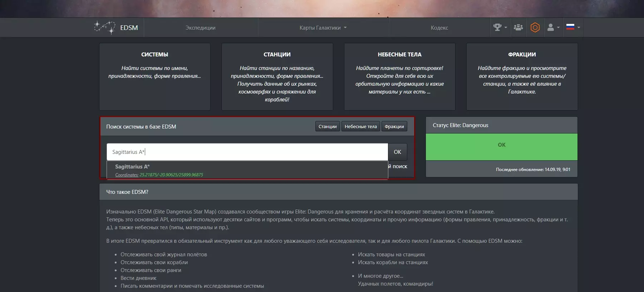Image resolution: width=644 pixels, height=292 pixels.
Task: Click the Отслеживать свои корабли list item
Action: [x=154, y=262]
